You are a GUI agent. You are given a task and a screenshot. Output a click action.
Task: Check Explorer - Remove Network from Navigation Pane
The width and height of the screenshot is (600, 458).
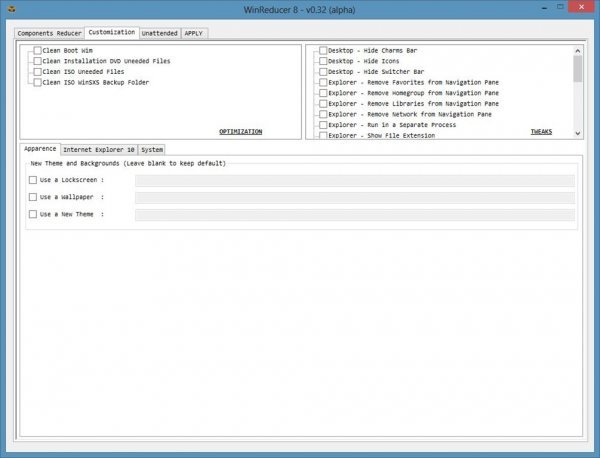(323, 114)
